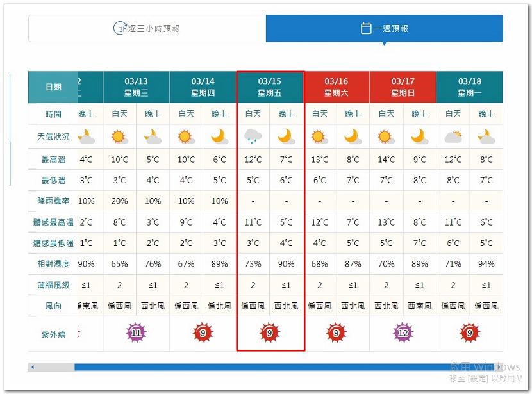The image size is (532, 394).
Task: Click the horizontal scrollbar left arrow
Action: [33, 367]
